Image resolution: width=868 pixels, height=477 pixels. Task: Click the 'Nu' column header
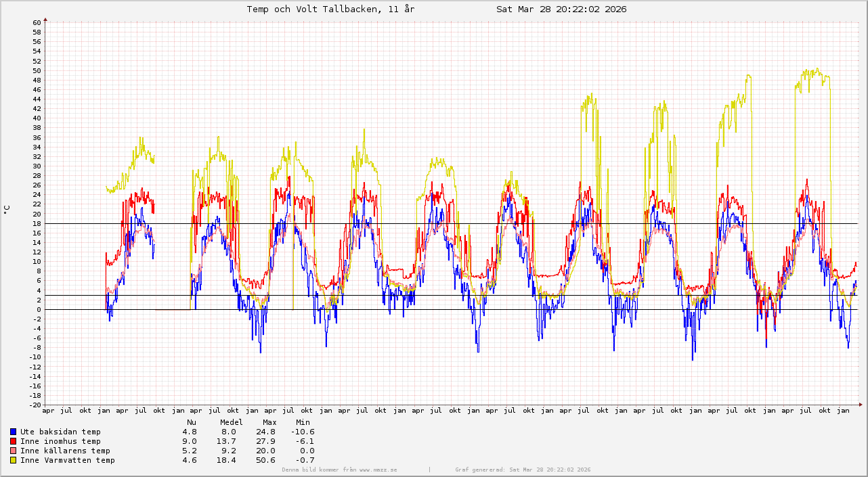click(x=192, y=422)
